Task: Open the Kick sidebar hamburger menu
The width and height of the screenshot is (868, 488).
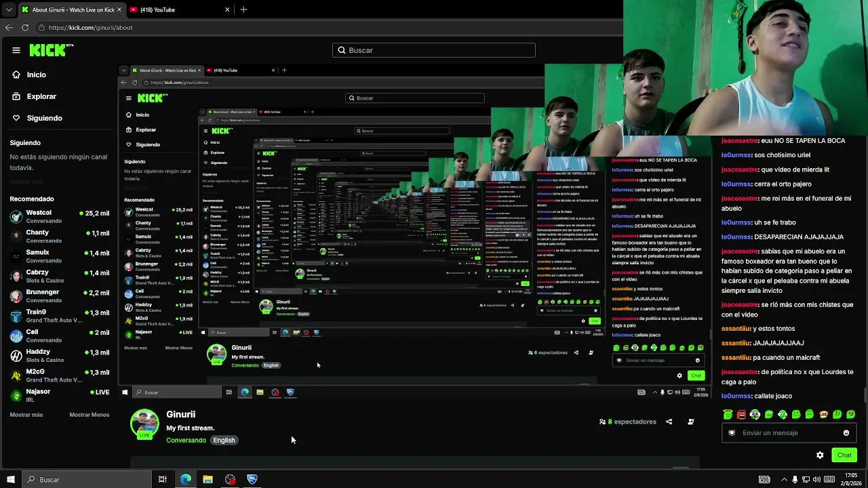Action: (16, 50)
